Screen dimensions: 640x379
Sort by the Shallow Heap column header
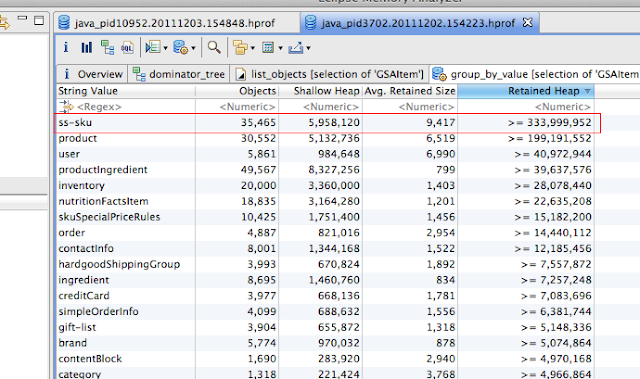320,91
